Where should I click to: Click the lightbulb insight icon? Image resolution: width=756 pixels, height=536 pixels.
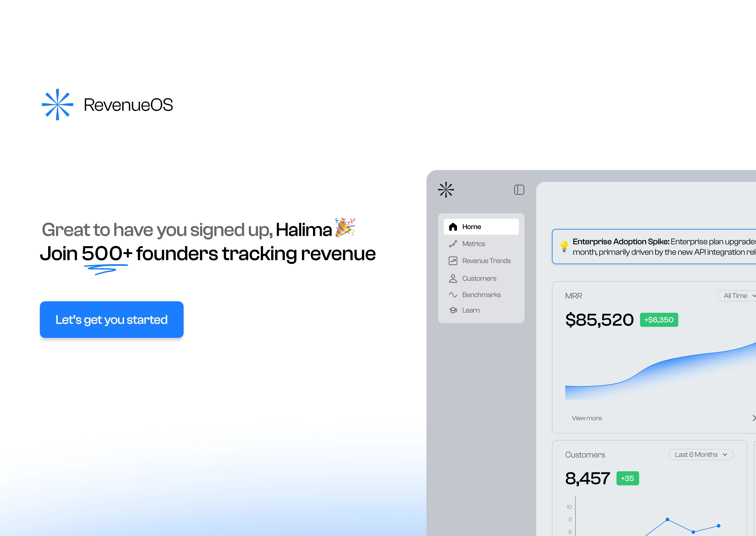564,246
